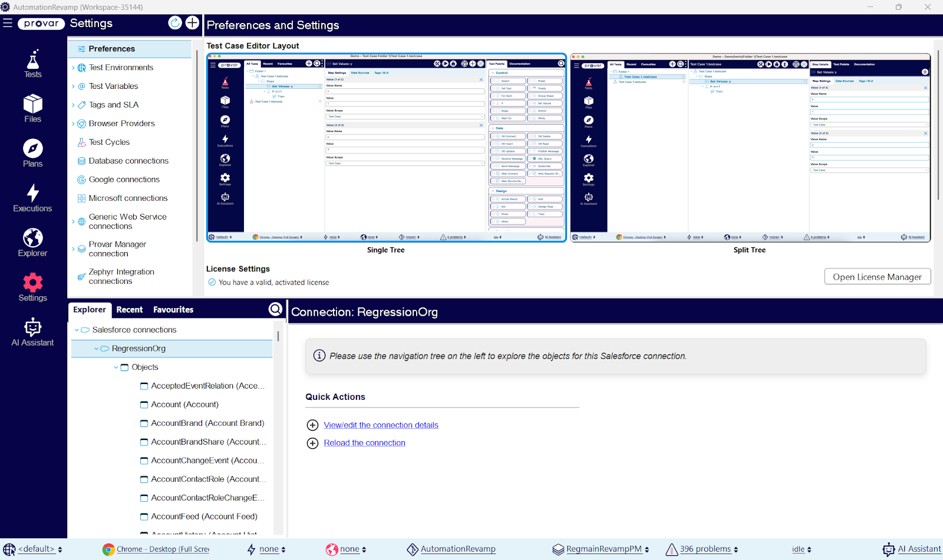The width and height of the screenshot is (943, 560).
Task: Switch to the Favourites tab
Action: pos(173,310)
